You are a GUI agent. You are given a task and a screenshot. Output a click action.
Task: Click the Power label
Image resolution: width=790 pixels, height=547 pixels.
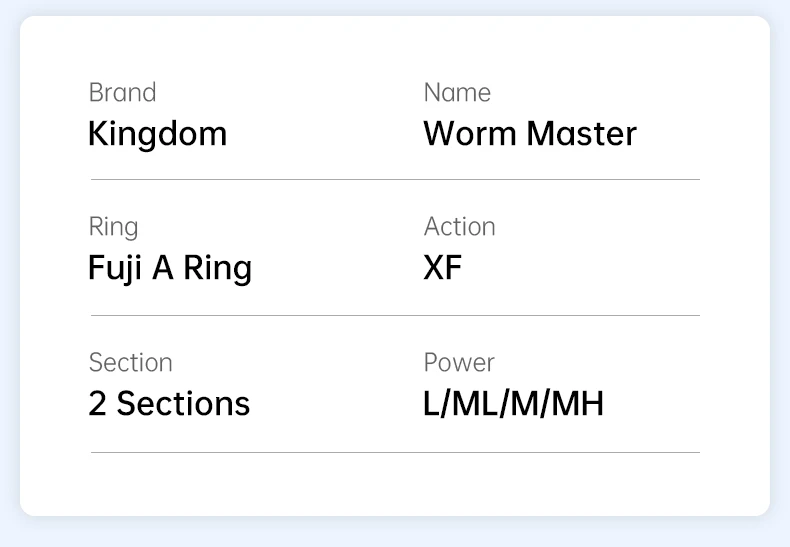coord(459,363)
